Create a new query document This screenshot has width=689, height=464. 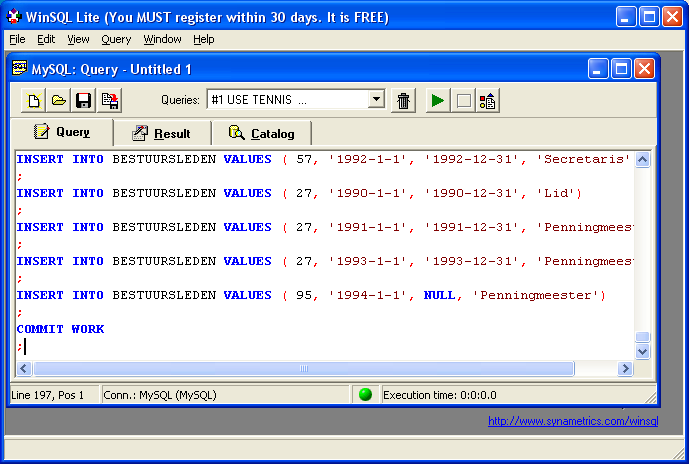pyautogui.click(x=34, y=101)
